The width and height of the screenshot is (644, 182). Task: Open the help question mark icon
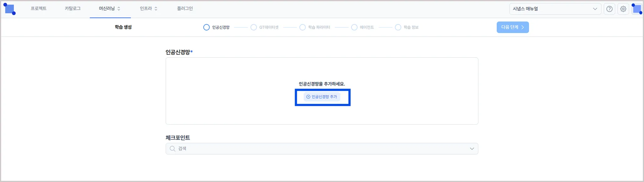coord(609,9)
